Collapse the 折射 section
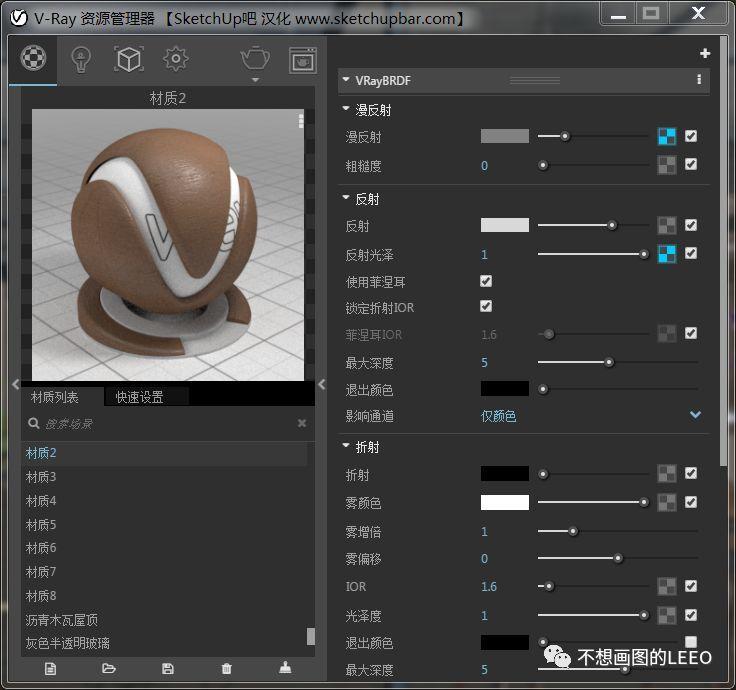The width and height of the screenshot is (736, 690). point(346,445)
